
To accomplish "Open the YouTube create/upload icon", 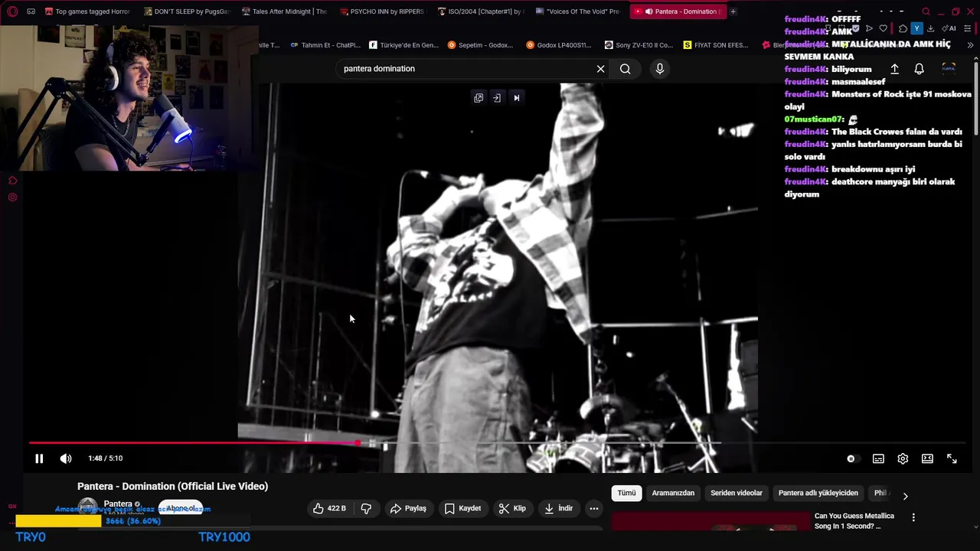I will tap(894, 69).
